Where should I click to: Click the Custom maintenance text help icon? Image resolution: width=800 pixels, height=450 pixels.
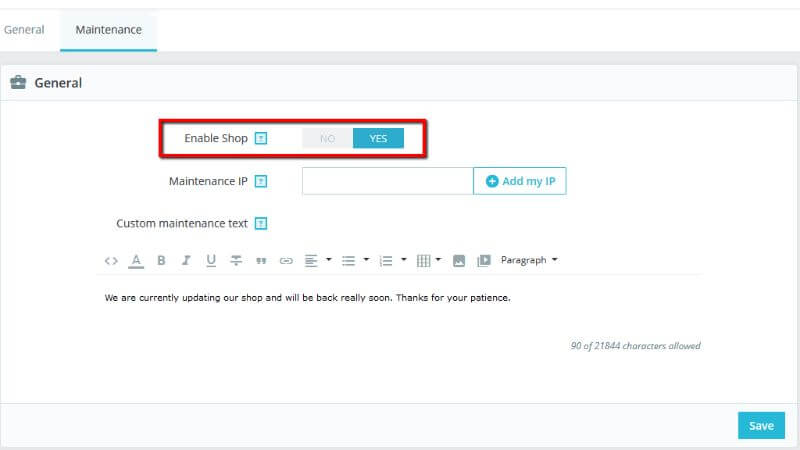(x=261, y=223)
